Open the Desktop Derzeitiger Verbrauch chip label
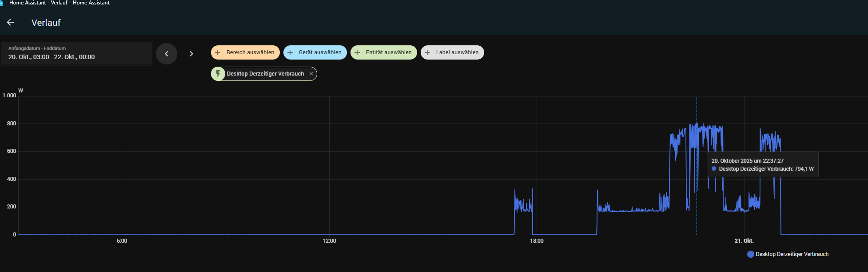The width and height of the screenshot is (868, 272). tap(265, 74)
